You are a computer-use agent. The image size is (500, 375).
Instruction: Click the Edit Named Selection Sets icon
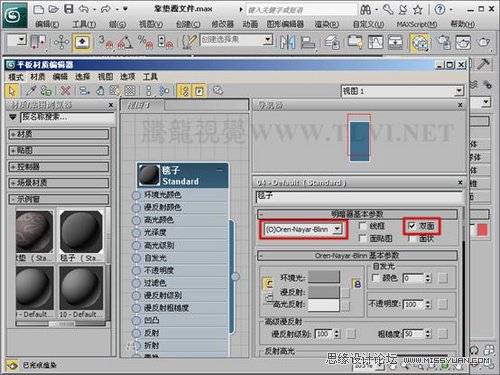point(189,42)
